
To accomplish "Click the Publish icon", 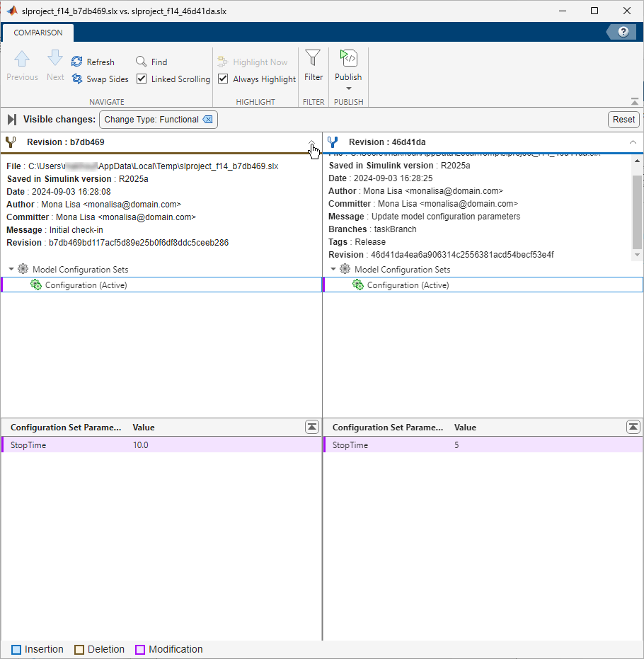I will (x=349, y=58).
